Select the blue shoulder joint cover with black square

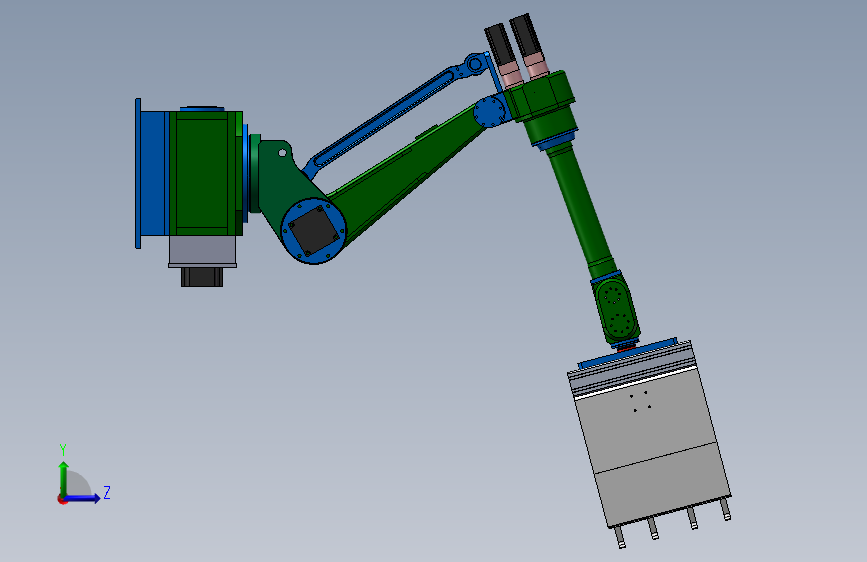pos(313,231)
